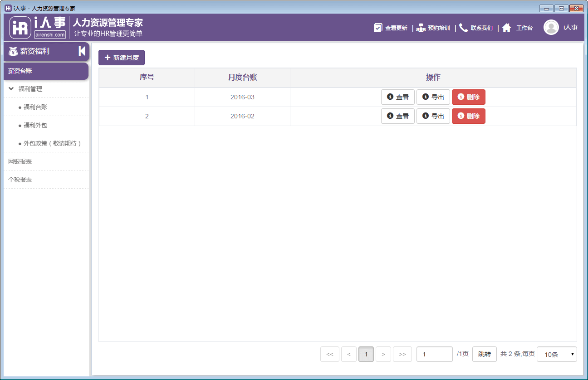
Task: View the 2016-03 ledger with 查看
Action: [397, 97]
